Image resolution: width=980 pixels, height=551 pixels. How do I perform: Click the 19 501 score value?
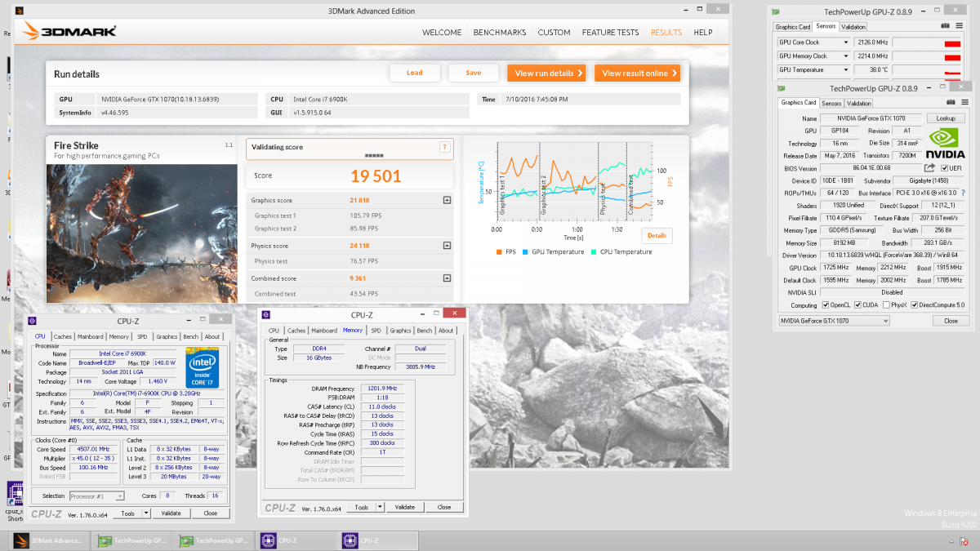point(376,176)
